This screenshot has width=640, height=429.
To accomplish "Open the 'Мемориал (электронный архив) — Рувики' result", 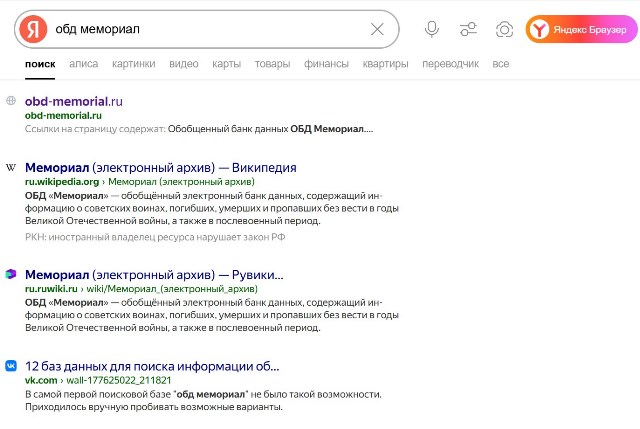I will coord(154,275).
